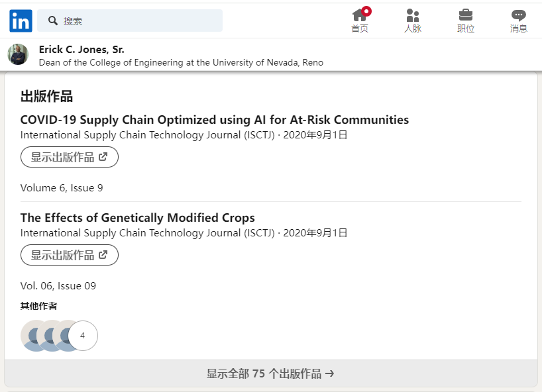This screenshot has width=542, height=392.
Task: Open the 人脉 network icon
Action: [x=413, y=16]
